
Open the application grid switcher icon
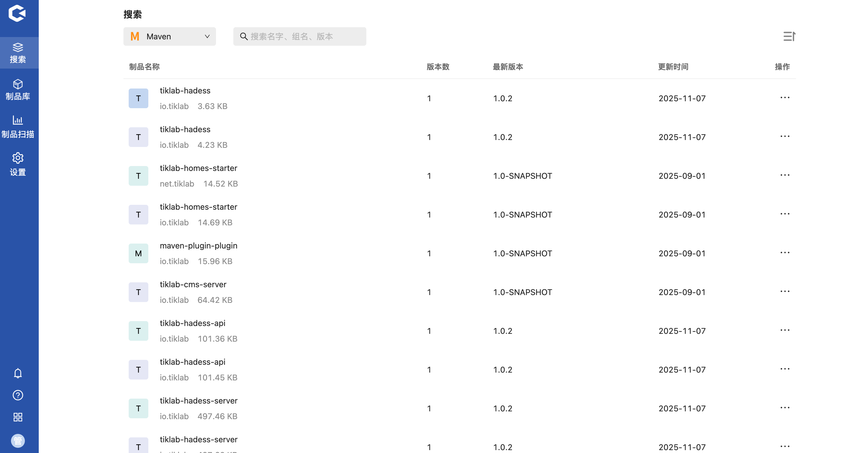pos(18,417)
